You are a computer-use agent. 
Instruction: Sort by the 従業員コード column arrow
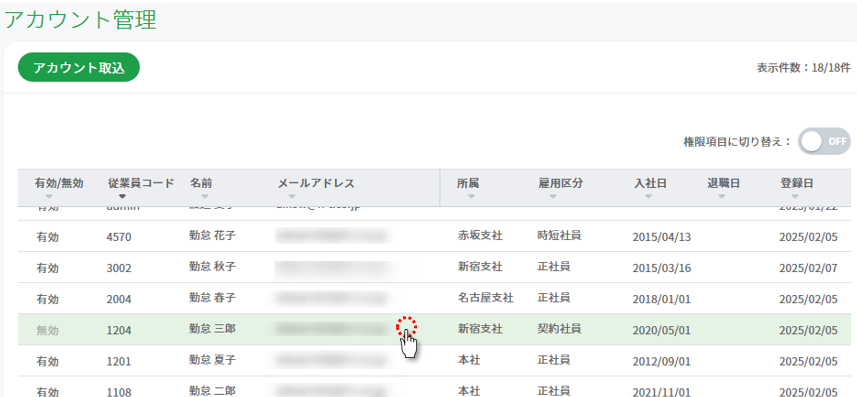pos(122,196)
